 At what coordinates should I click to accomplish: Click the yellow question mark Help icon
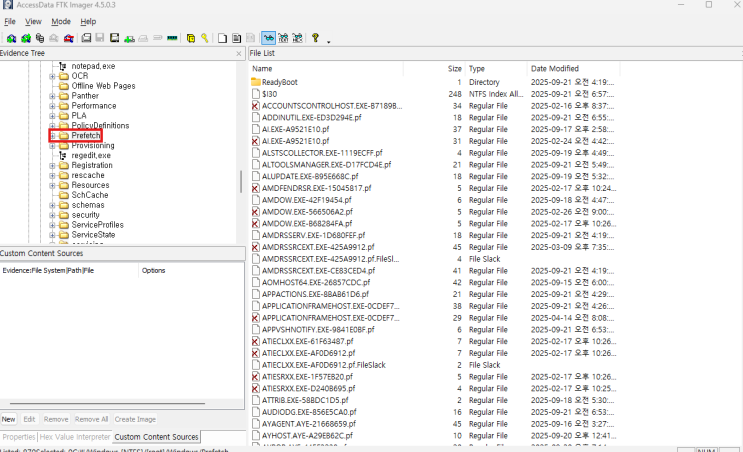[x=316, y=38]
